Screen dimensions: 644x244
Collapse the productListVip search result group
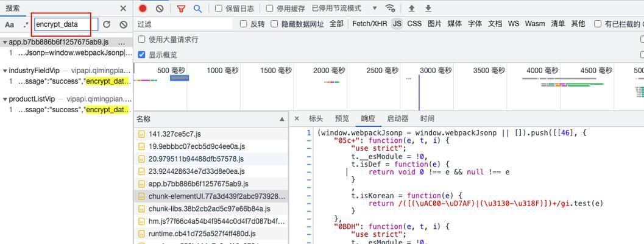5,99
